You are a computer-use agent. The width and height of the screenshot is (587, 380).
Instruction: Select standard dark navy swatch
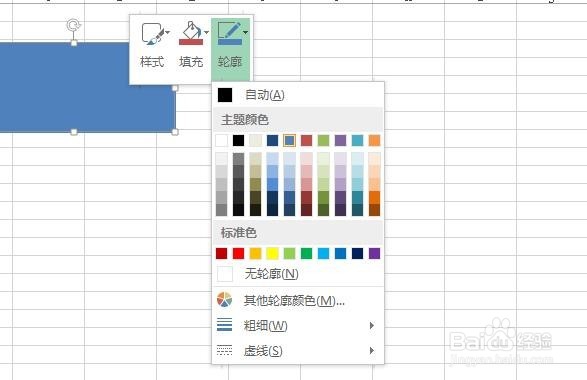pyautogui.click(x=358, y=253)
